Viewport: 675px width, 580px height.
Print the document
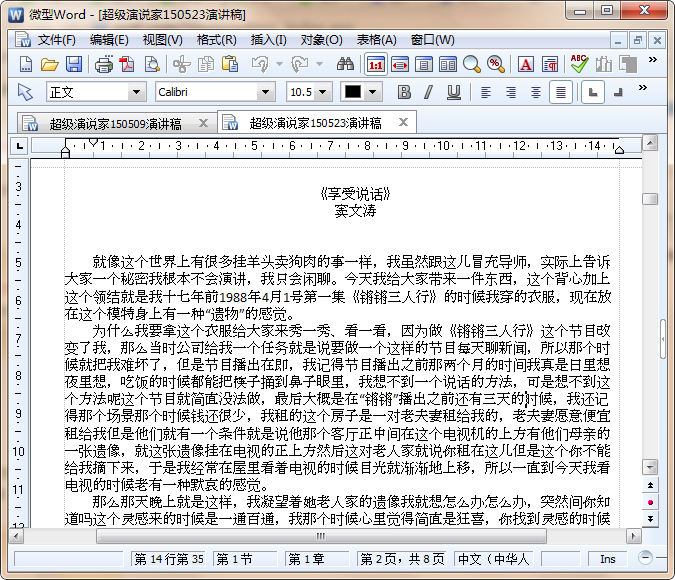pyautogui.click(x=103, y=65)
